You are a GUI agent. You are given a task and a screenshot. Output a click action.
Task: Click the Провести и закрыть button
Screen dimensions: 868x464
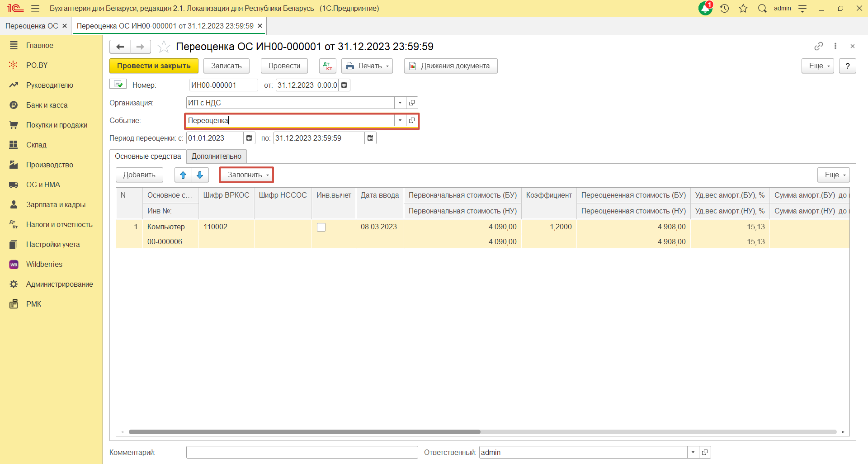(154, 66)
